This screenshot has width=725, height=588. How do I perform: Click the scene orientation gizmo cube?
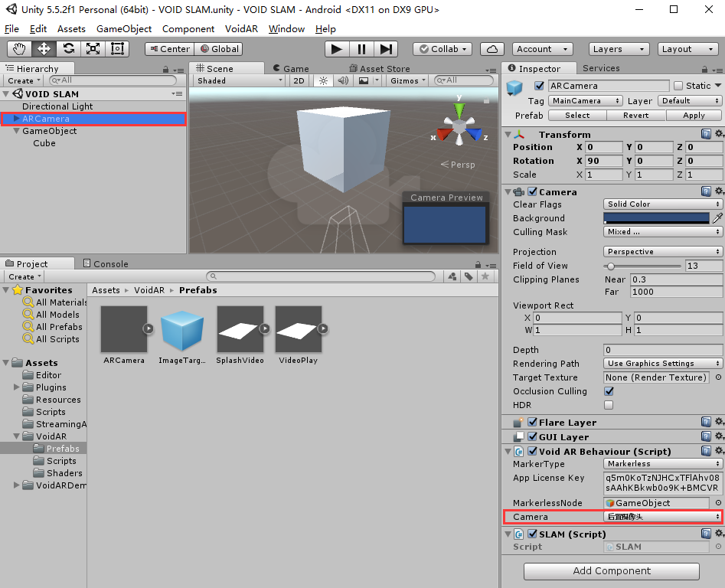(x=459, y=126)
